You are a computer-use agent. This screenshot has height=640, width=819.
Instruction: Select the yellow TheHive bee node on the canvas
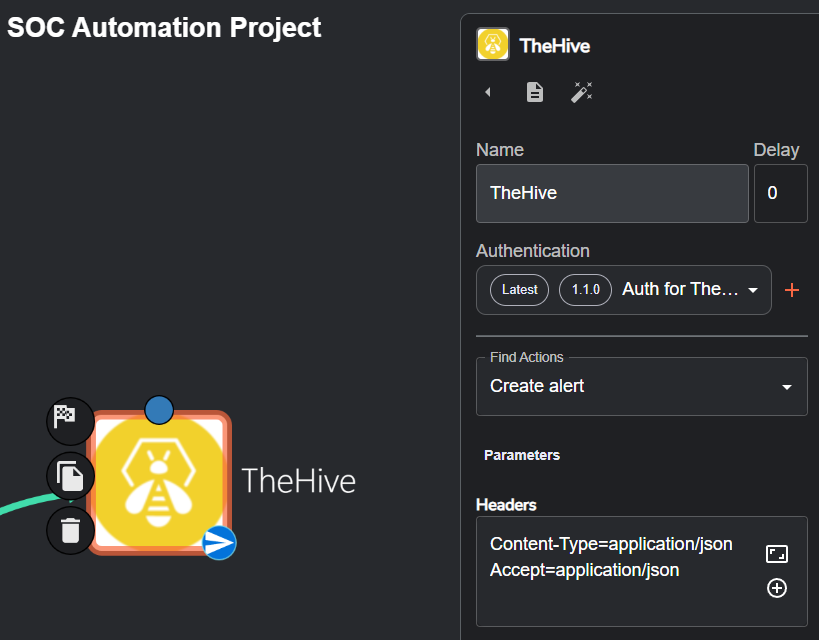[x=159, y=482]
